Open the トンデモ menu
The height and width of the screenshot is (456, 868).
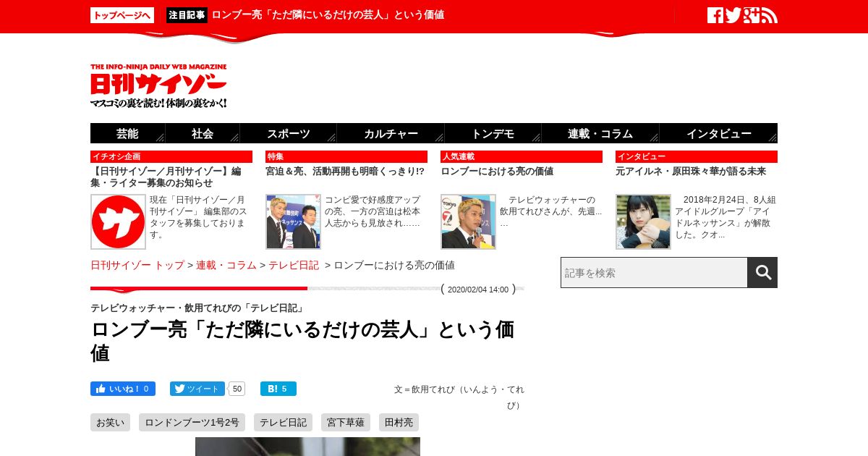coord(493,133)
